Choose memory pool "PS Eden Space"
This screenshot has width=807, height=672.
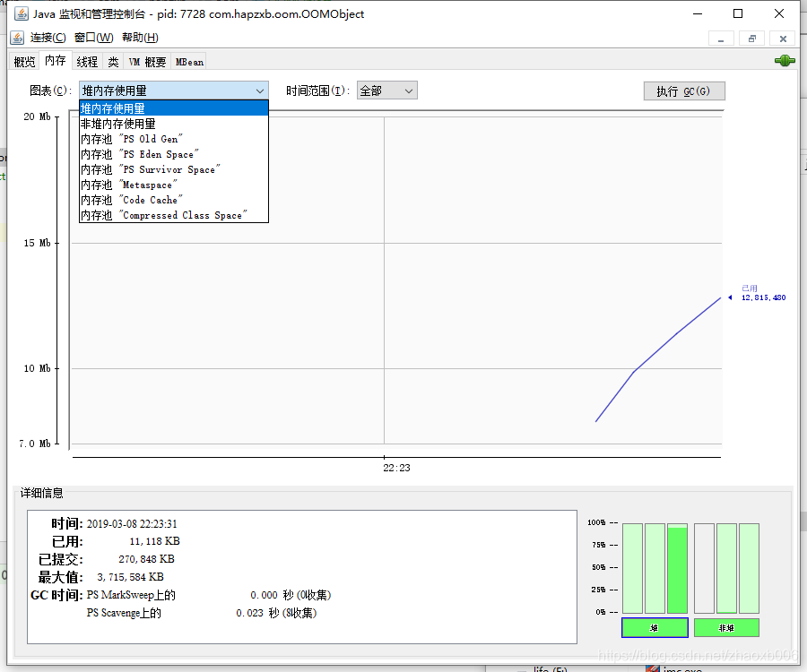pos(174,154)
